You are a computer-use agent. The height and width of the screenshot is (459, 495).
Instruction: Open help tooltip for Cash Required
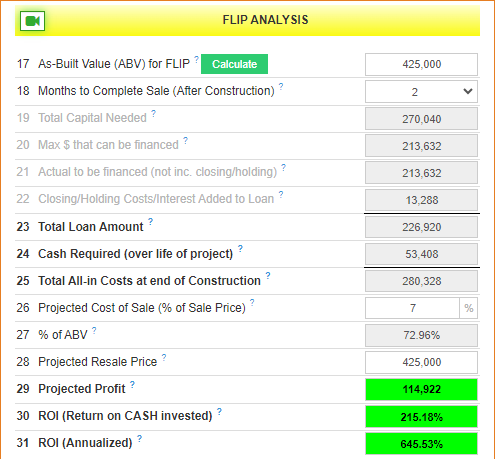point(240,248)
